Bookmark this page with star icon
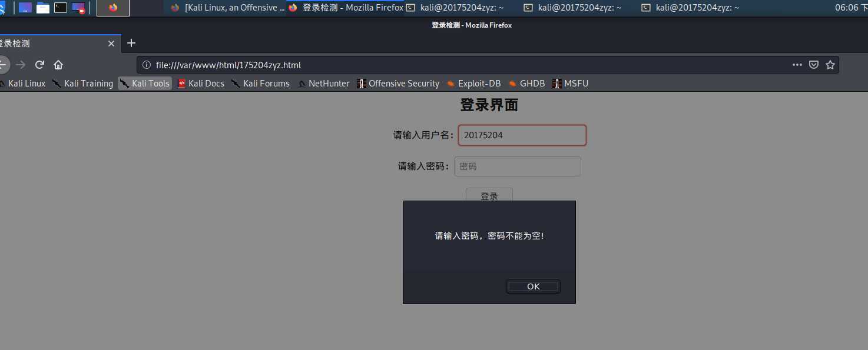This screenshot has height=350, width=868. 830,65
